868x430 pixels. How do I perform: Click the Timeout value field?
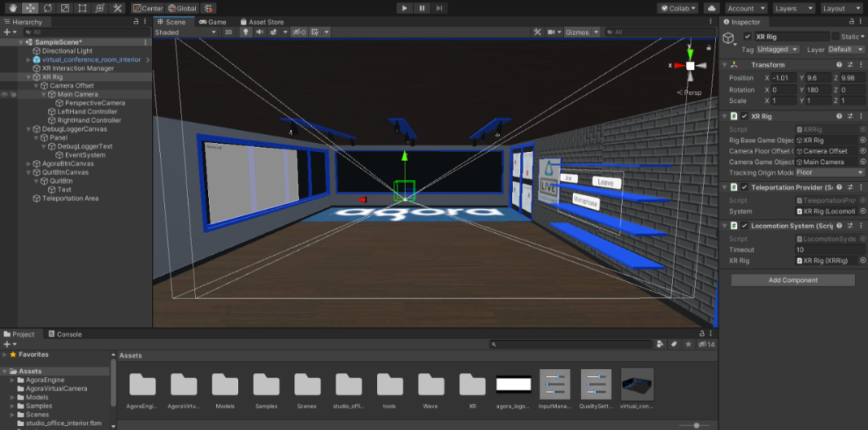[830, 250]
